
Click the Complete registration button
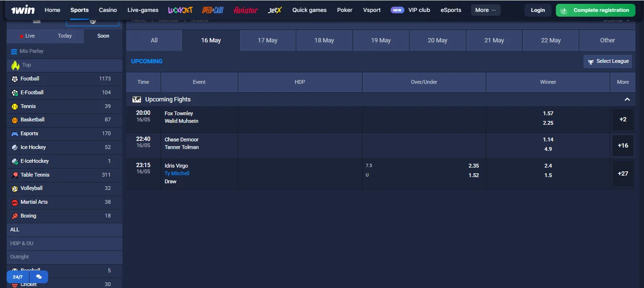tap(595, 10)
